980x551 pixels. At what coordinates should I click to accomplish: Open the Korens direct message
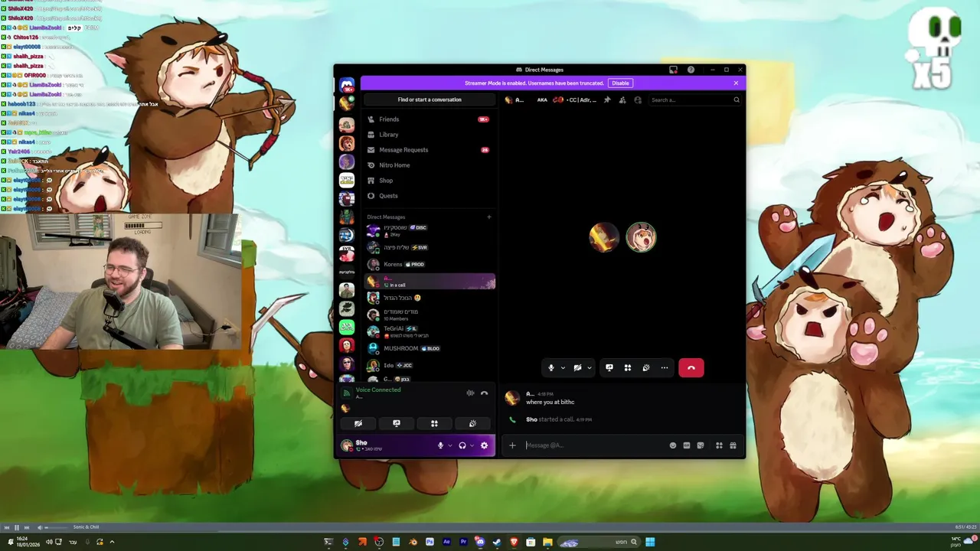click(x=429, y=265)
